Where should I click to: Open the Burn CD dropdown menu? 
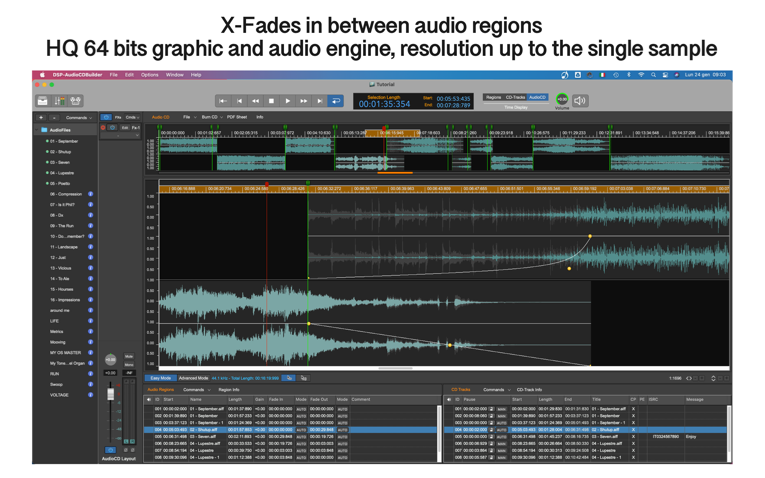pyautogui.click(x=210, y=117)
